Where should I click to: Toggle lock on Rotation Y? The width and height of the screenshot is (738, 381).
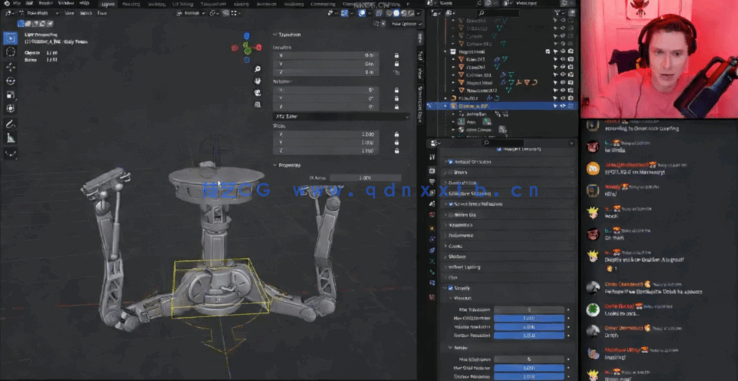(x=396, y=98)
